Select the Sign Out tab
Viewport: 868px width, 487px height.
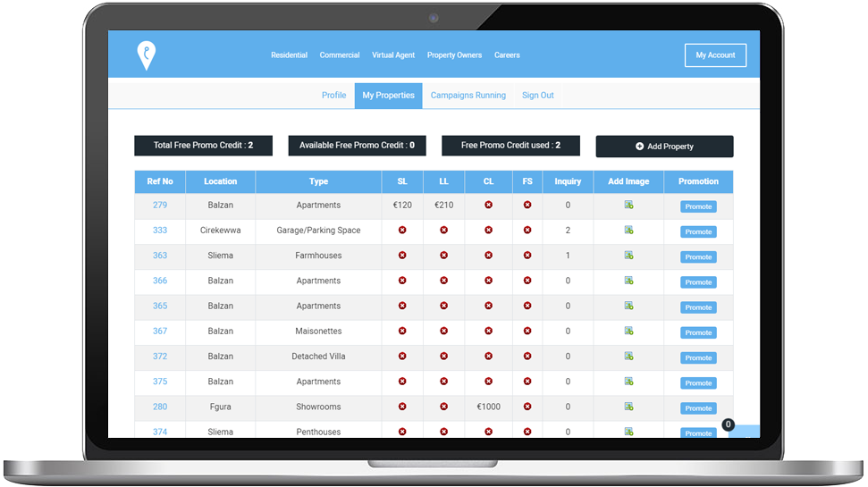pyautogui.click(x=537, y=96)
